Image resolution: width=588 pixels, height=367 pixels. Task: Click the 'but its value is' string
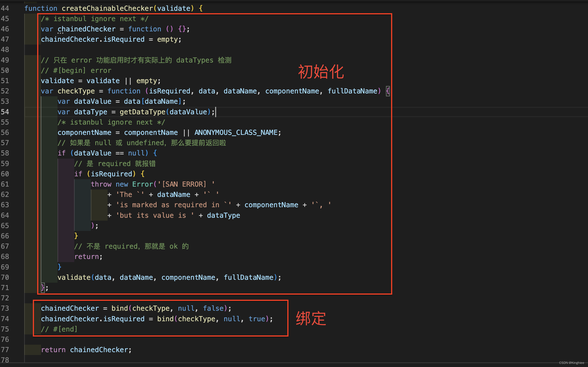point(155,216)
